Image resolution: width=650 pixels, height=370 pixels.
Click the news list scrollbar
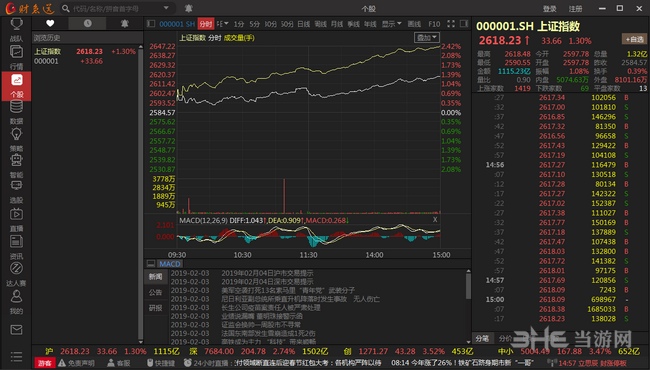tap(468, 286)
